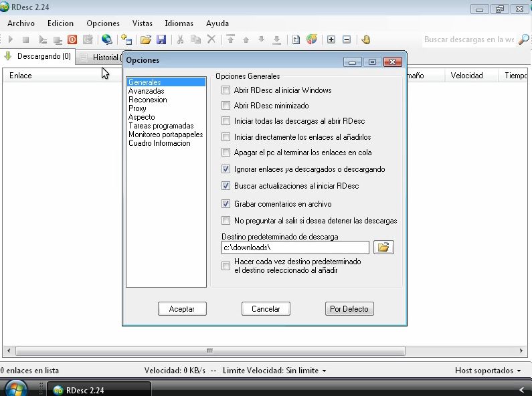Click the minus collapse icon in toolbar
532x396 pixels.
coord(347,39)
